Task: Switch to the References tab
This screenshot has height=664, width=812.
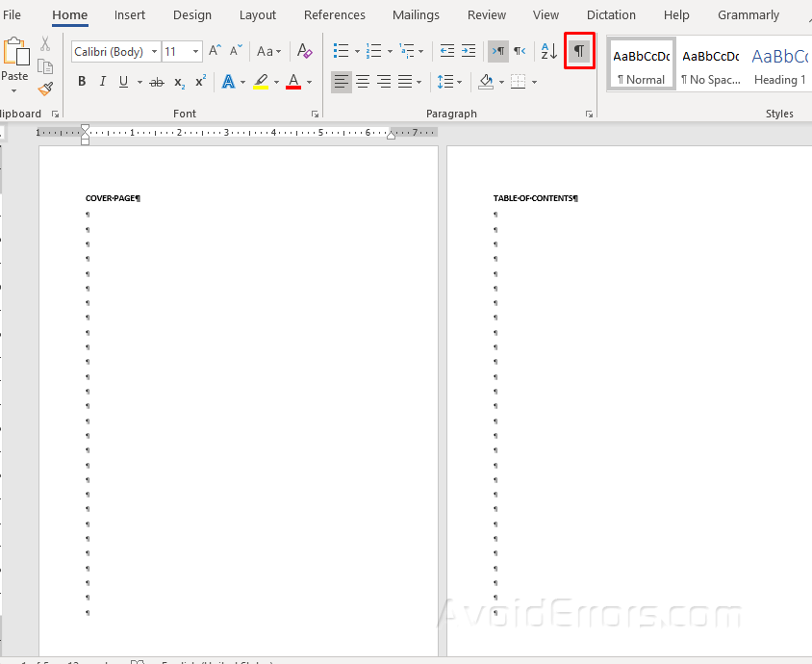Action: coord(334,15)
